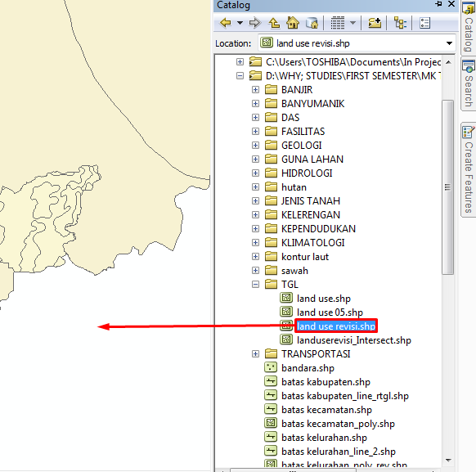Click the Back arrow in Catalog toolbar
Screen dimensions: 476x472
226,23
